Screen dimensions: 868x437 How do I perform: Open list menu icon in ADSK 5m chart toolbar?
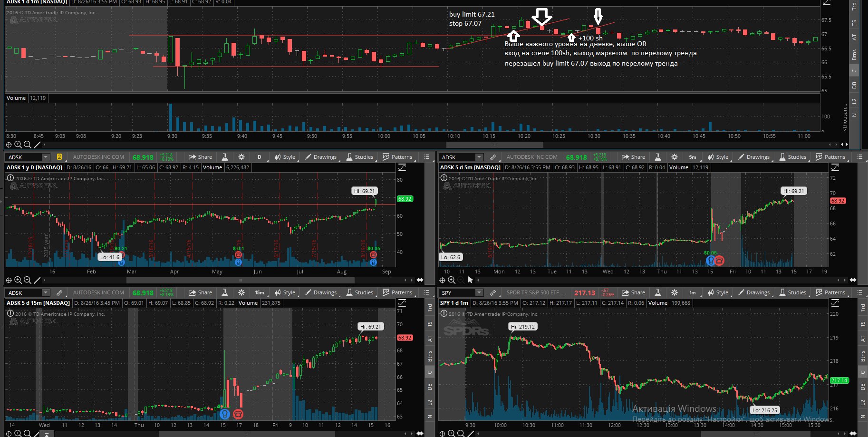point(860,157)
